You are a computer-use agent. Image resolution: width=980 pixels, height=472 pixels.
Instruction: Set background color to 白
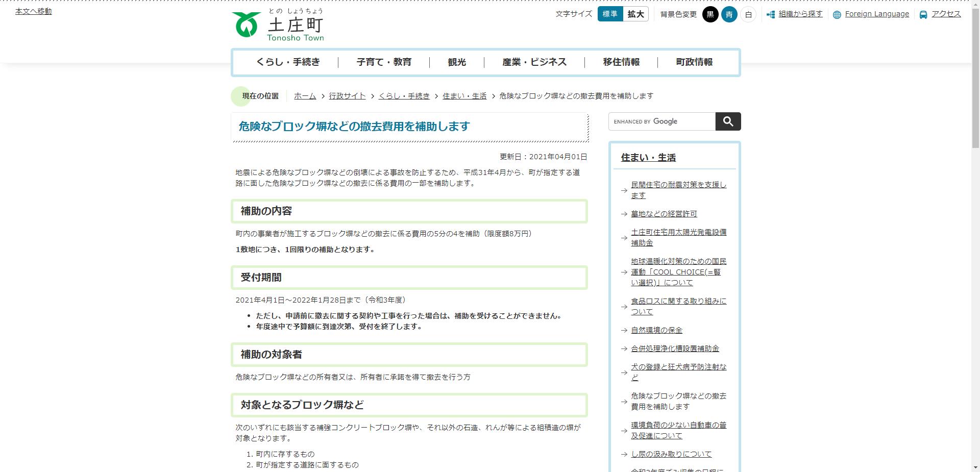click(747, 14)
